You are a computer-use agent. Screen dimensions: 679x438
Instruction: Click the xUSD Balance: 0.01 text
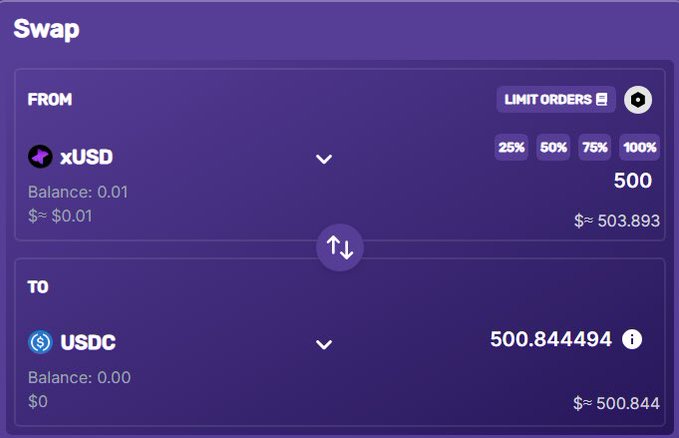pos(77,192)
